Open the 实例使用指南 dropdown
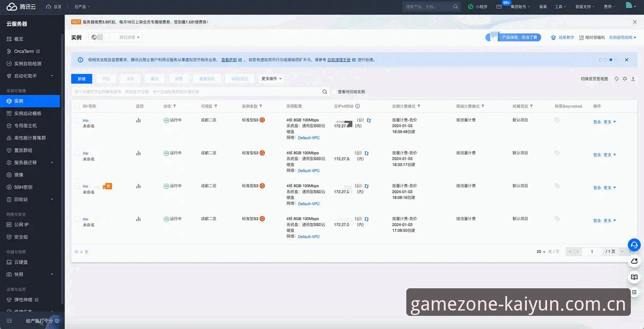This screenshot has height=329, width=644. (x=623, y=37)
